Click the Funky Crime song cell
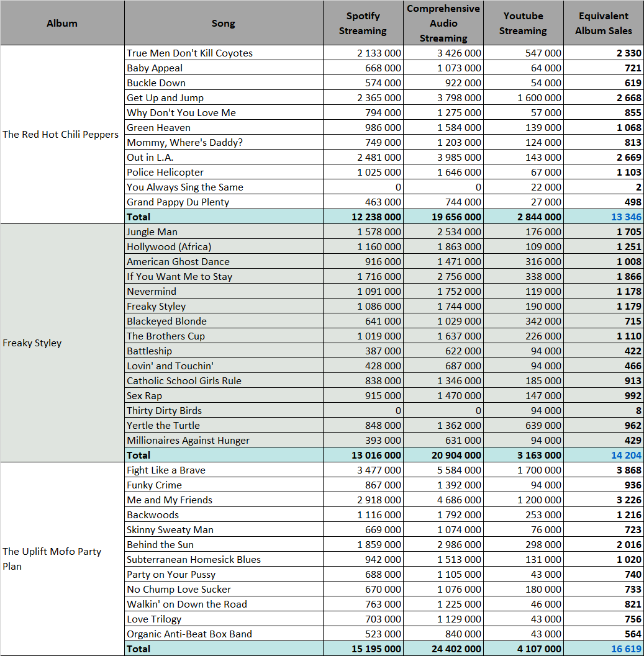The width and height of the screenshot is (644, 656). (x=224, y=485)
